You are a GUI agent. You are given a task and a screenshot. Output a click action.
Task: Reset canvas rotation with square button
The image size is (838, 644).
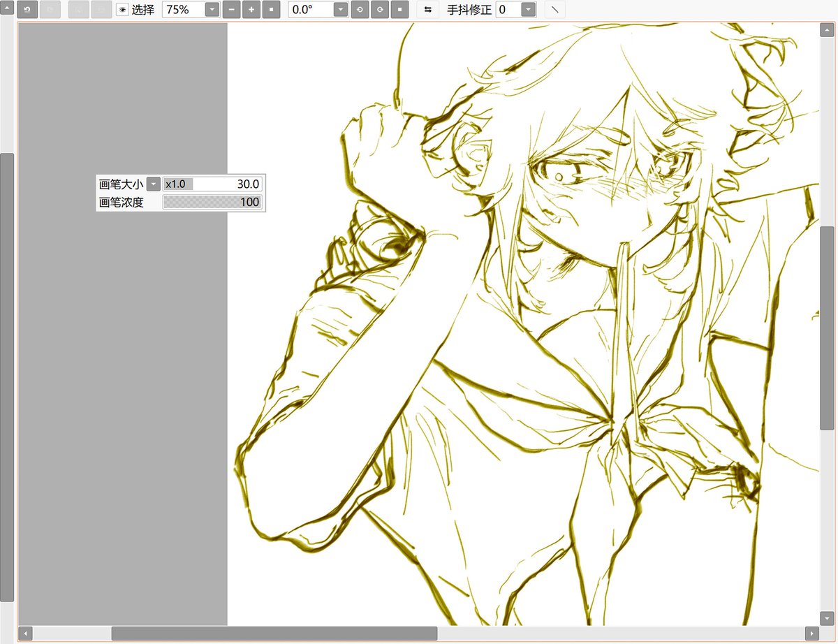coord(399,10)
